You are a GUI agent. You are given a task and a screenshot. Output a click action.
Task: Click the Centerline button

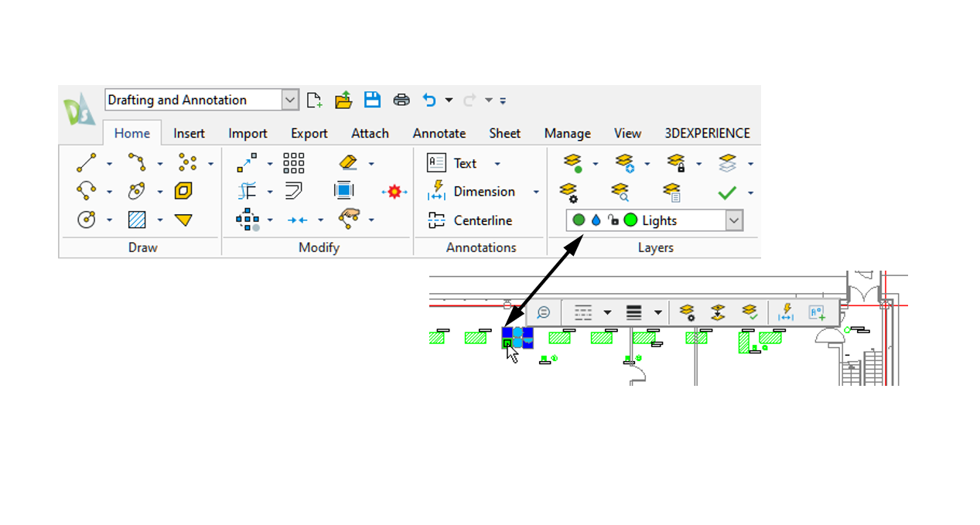point(470,220)
